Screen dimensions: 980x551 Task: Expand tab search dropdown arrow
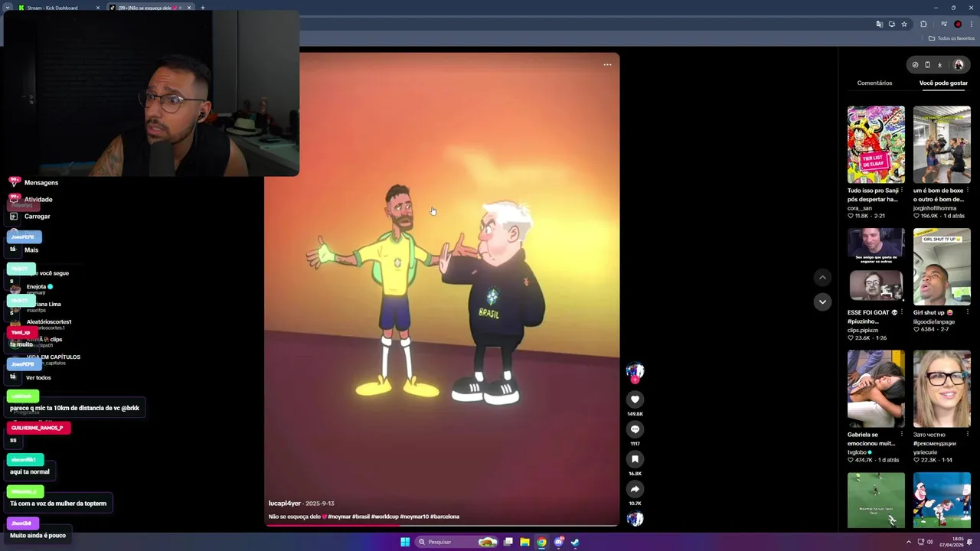point(7,8)
